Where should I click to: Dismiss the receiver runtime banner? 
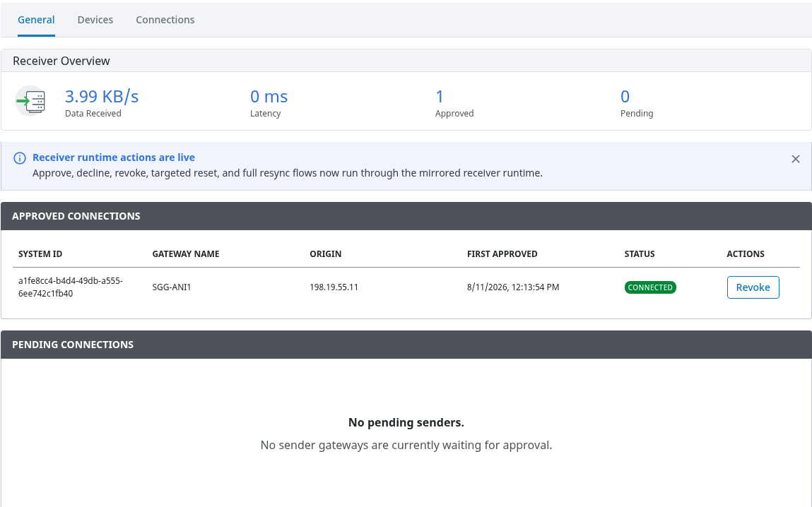tap(796, 159)
